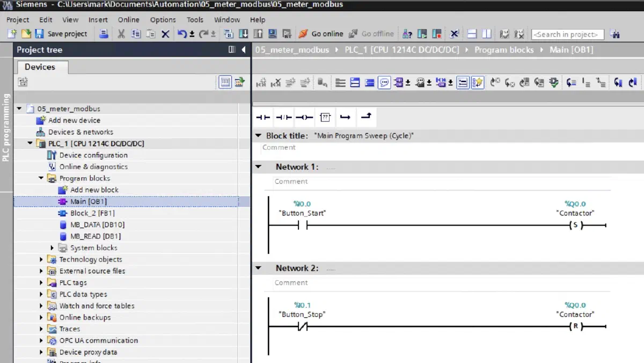Screen dimensions: 644x363
Task: Insert an assignment coil
Action: [304, 117]
